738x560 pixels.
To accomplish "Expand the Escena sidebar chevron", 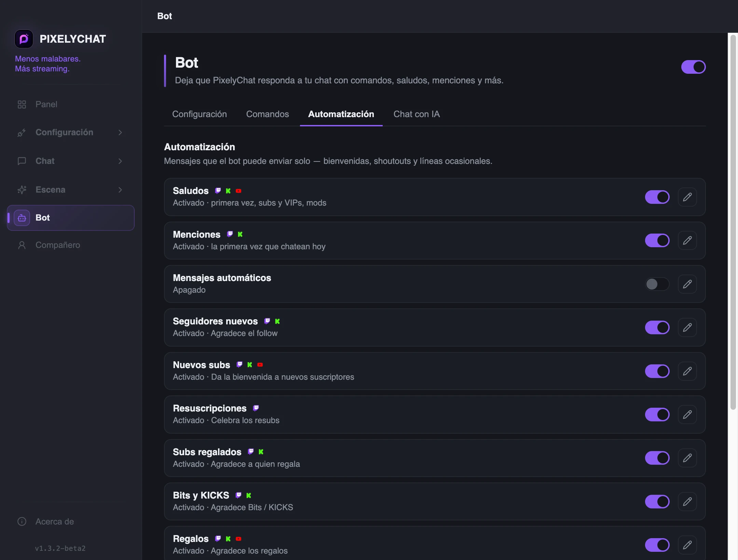I will 120,190.
